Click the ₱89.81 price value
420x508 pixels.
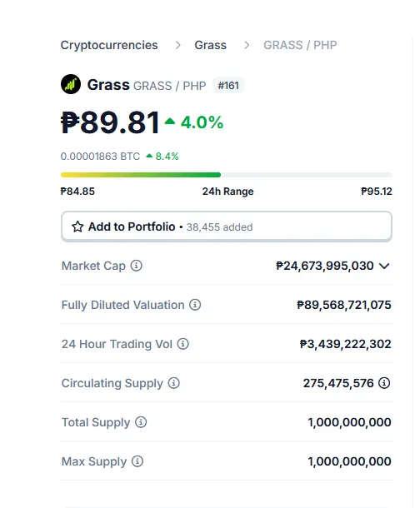click(110, 122)
